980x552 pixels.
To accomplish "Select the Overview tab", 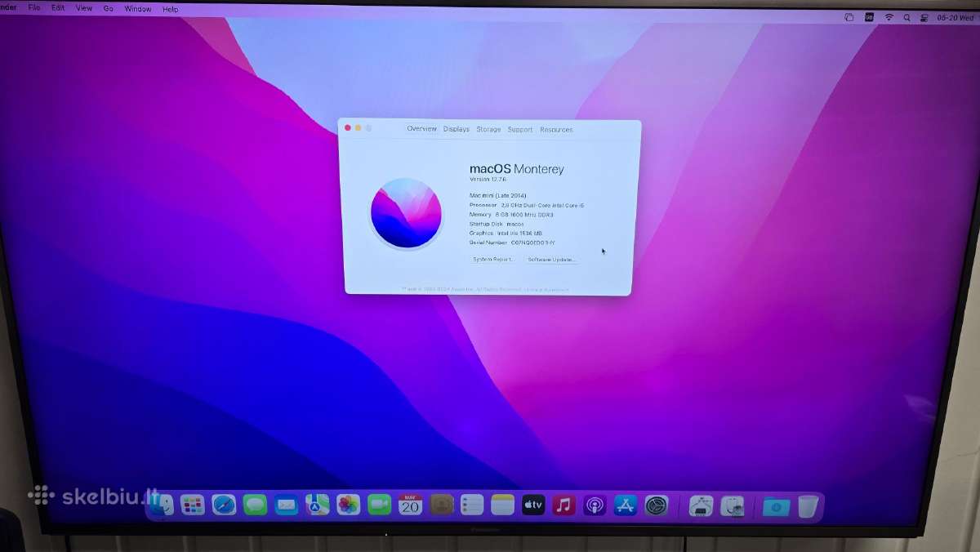I will [421, 129].
